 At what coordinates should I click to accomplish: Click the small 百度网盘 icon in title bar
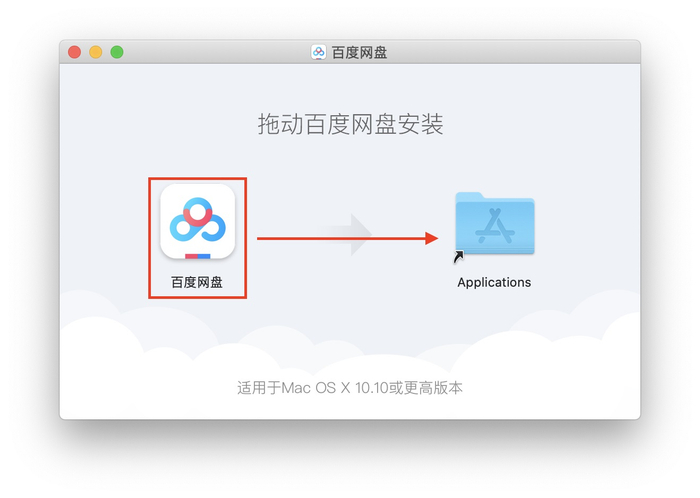(x=318, y=53)
